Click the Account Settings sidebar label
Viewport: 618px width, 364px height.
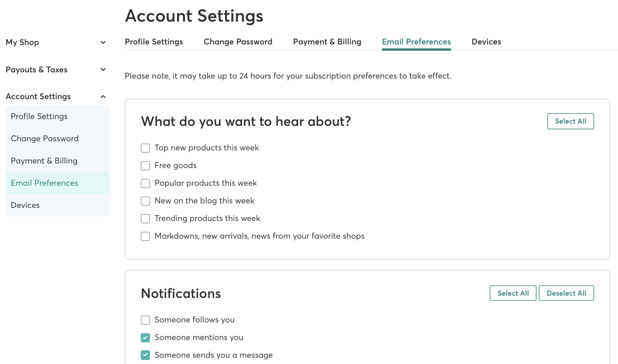[38, 97]
